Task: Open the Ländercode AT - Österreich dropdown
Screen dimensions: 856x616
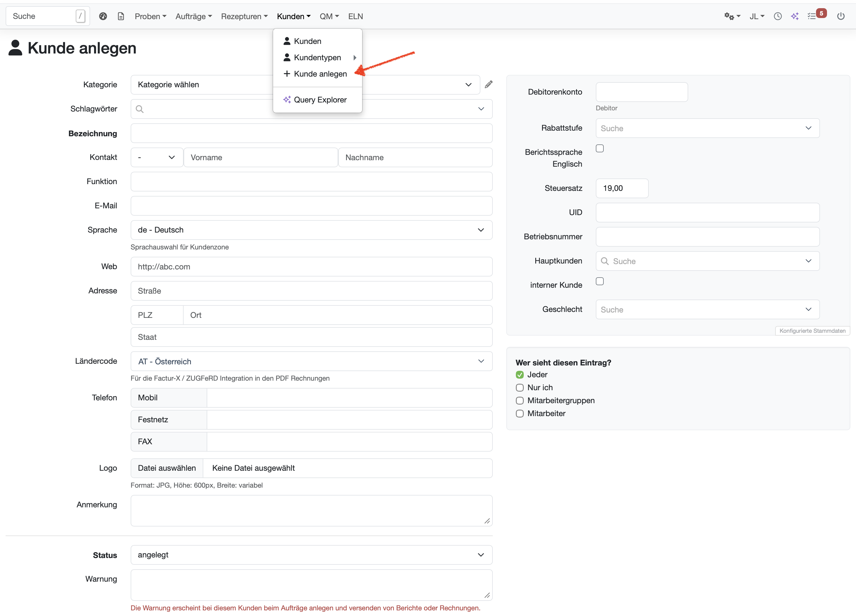Action: tap(311, 361)
